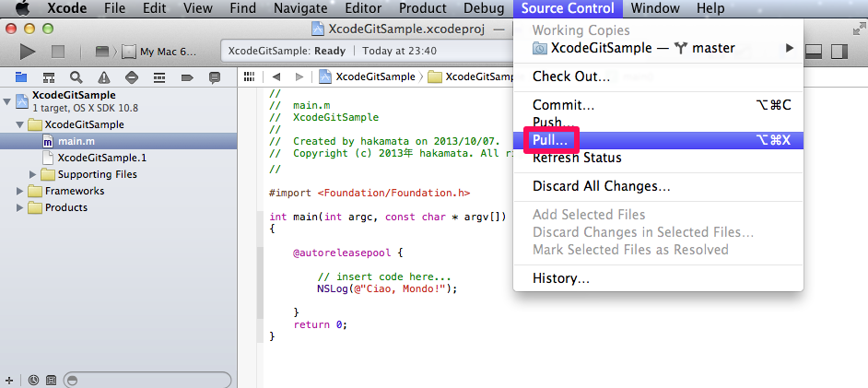Toggle the debug area bottom panel
The image size is (868, 388).
(814, 52)
